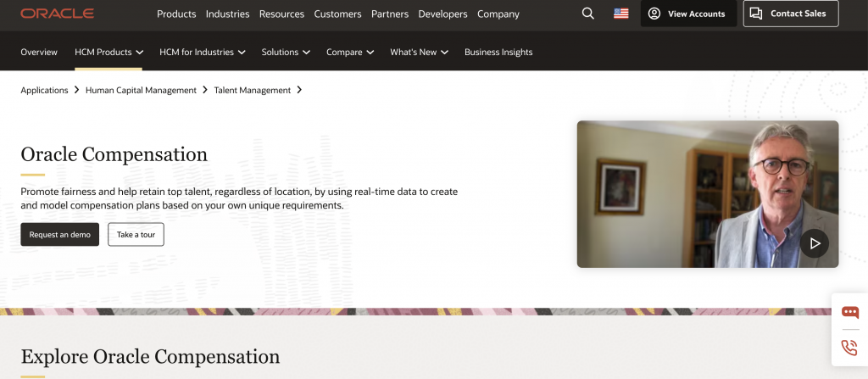The height and width of the screenshot is (379, 868).
Task: Open Business Insights link
Action: click(498, 52)
